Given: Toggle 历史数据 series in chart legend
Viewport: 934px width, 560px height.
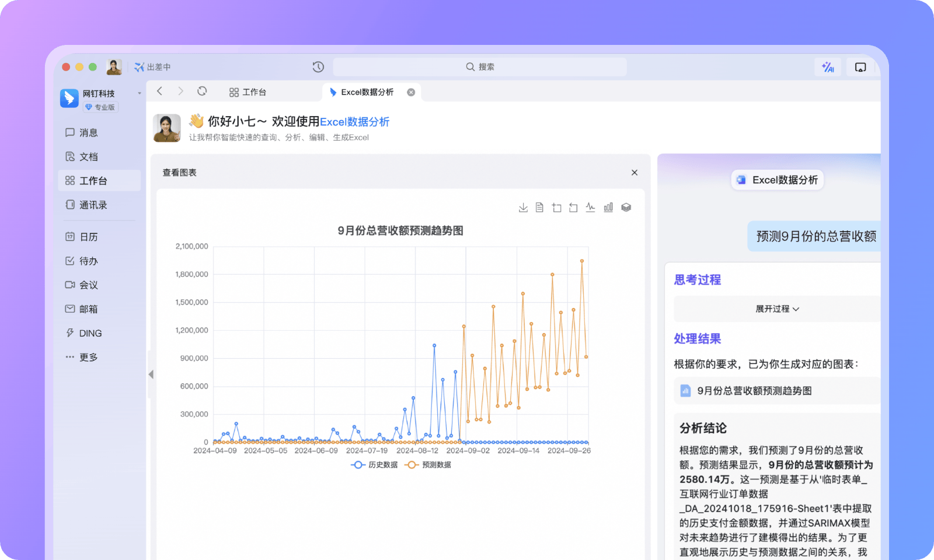Looking at the screenshot, I should click(374, 465).
